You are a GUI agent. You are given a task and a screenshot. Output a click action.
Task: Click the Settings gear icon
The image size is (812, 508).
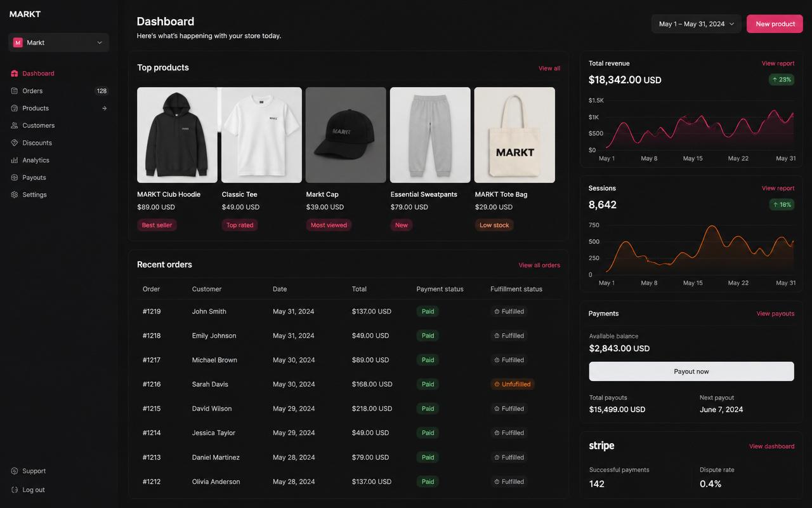(15, 195)
